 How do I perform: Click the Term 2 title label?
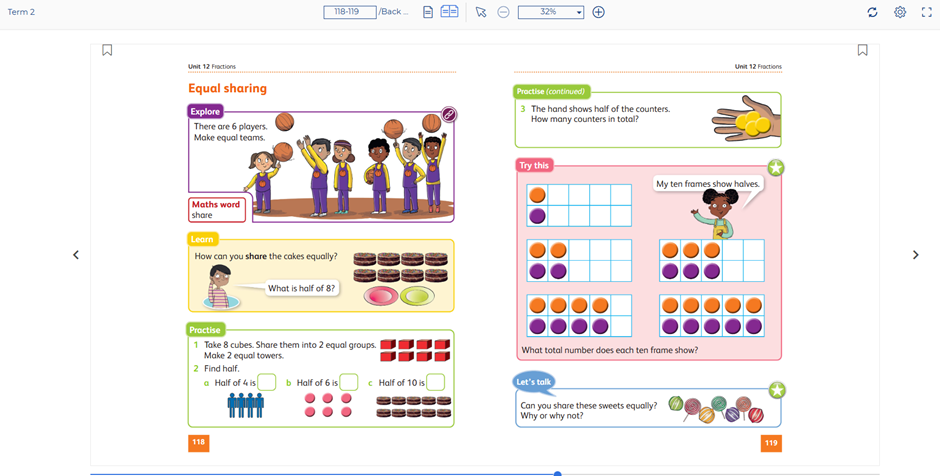21,12
